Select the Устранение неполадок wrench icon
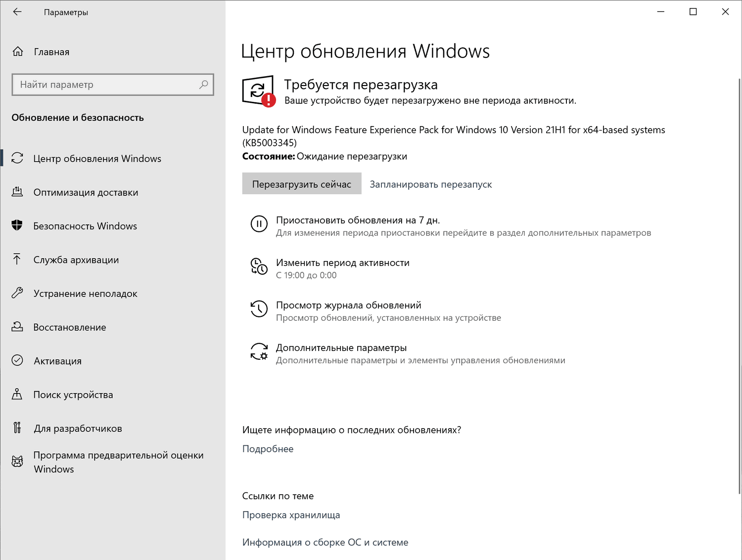Screen dimensions: 742x560 click(18, 293)
